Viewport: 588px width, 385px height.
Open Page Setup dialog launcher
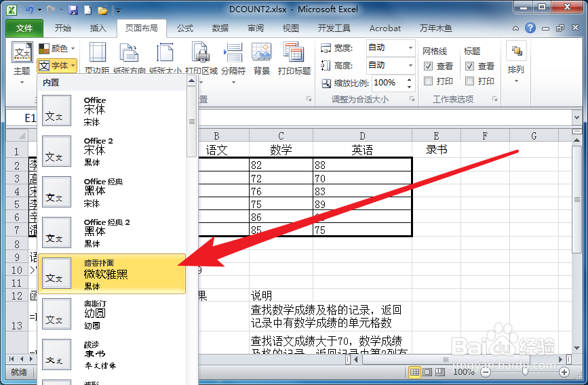click(309, 99)
